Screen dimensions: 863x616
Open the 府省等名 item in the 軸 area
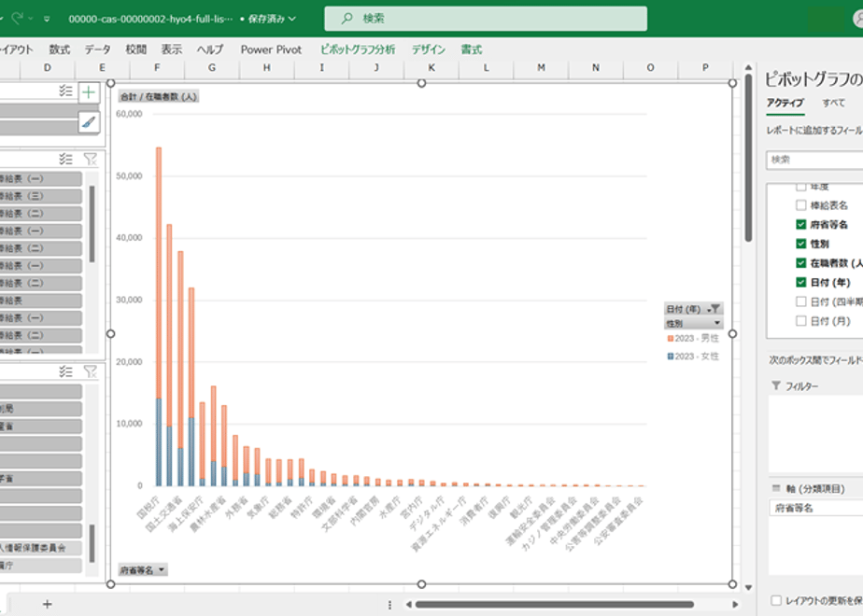[x=815, y=508]
